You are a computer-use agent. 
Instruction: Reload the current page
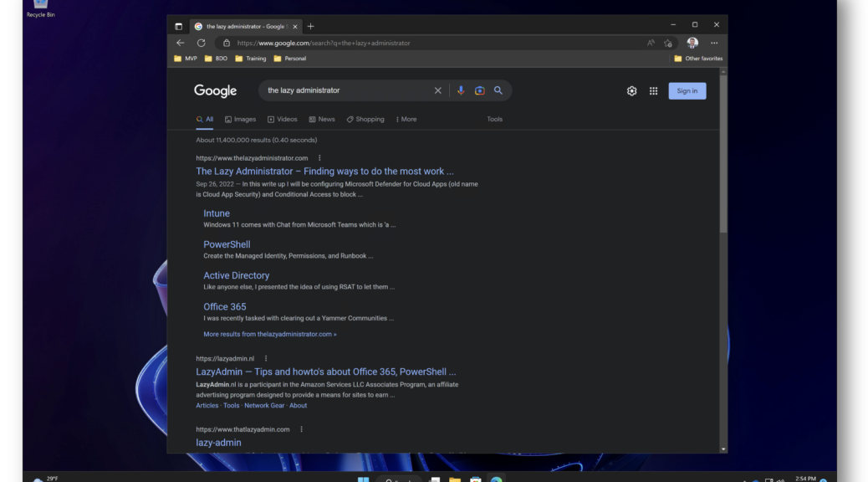point(201,43)
